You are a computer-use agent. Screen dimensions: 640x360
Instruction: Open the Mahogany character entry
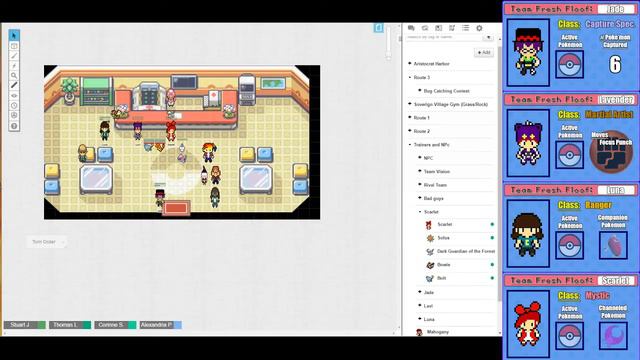coord(438,332)
